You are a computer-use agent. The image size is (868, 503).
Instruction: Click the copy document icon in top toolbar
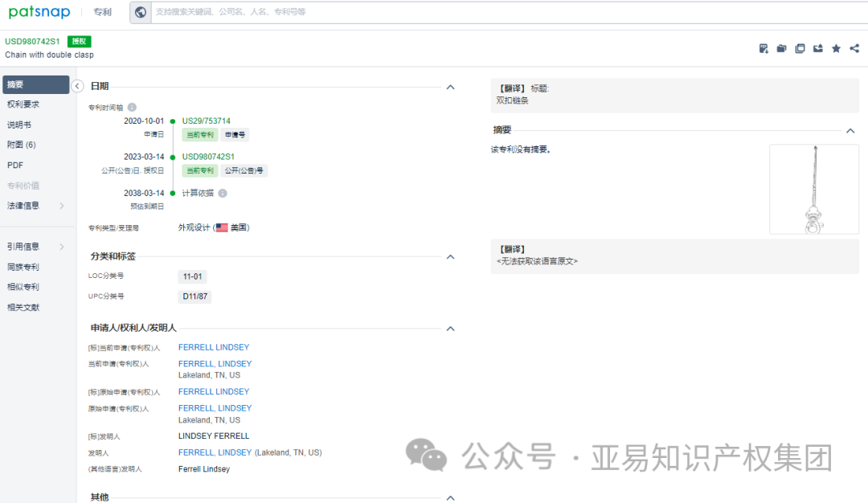800,48
